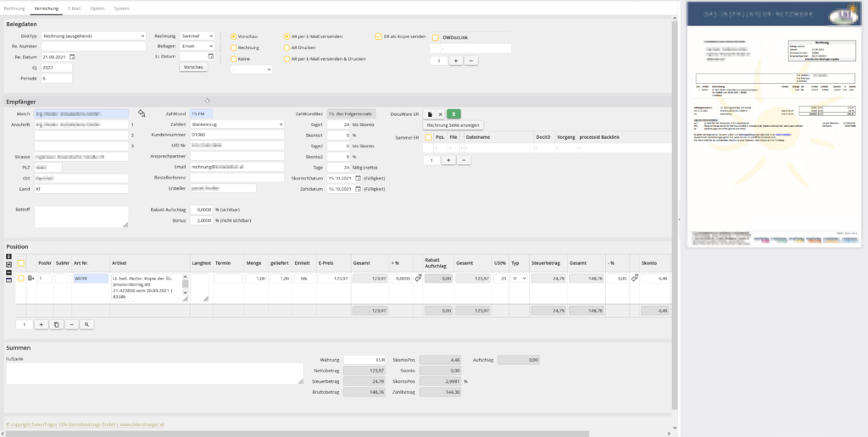This screenshot has height=437, width=868.
Task: Switch to the Rechnung tab
Action: click(x=14, y=8)
